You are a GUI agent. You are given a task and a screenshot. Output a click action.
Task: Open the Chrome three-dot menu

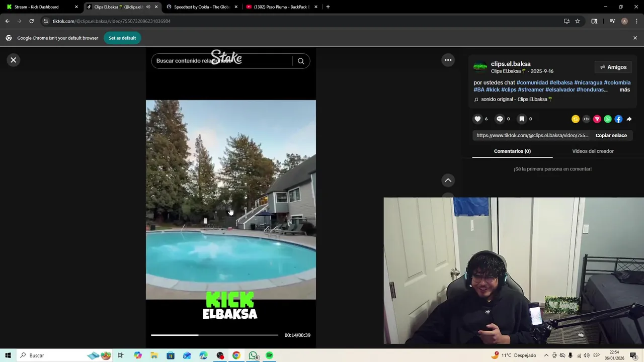[636, 21]
